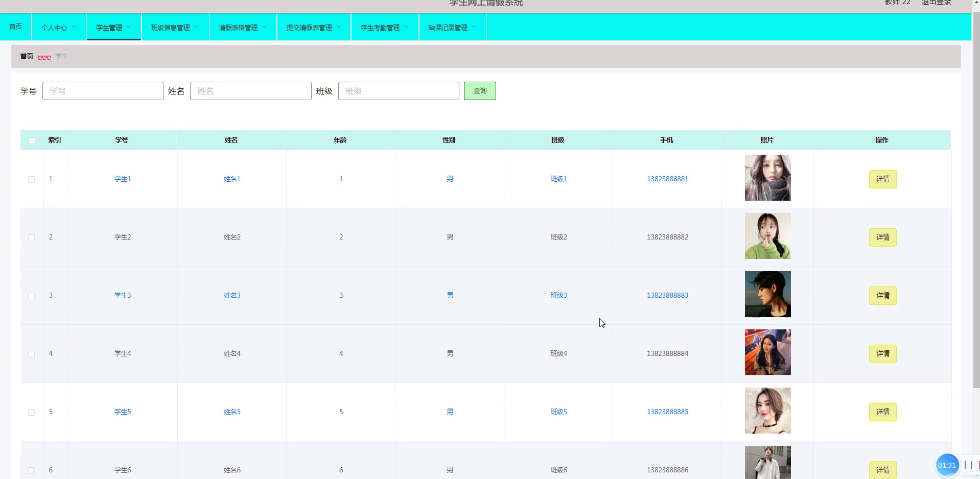Open the 学生管理 menu
This screenshot has width=980, height=479.
(x=114, y=27)
